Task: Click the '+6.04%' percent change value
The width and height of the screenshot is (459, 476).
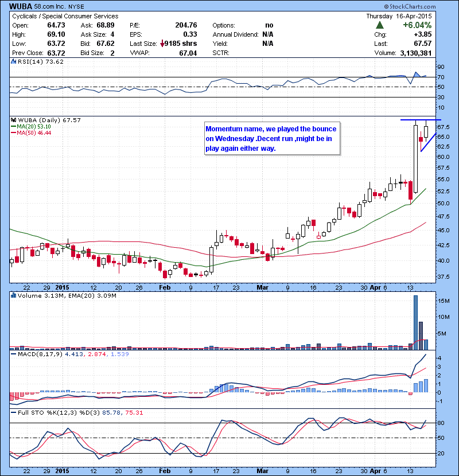Action: point(417,25)
